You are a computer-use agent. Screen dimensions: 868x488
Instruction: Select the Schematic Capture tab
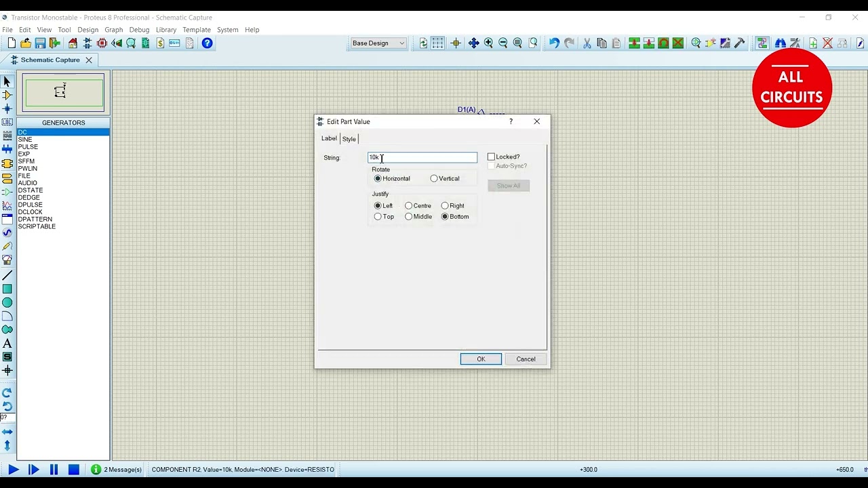coord(50,60)
